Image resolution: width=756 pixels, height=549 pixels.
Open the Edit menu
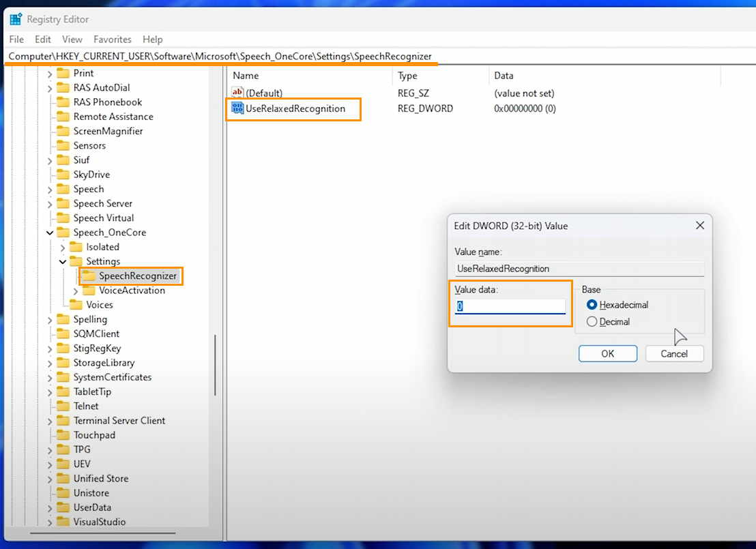point(42,40)
